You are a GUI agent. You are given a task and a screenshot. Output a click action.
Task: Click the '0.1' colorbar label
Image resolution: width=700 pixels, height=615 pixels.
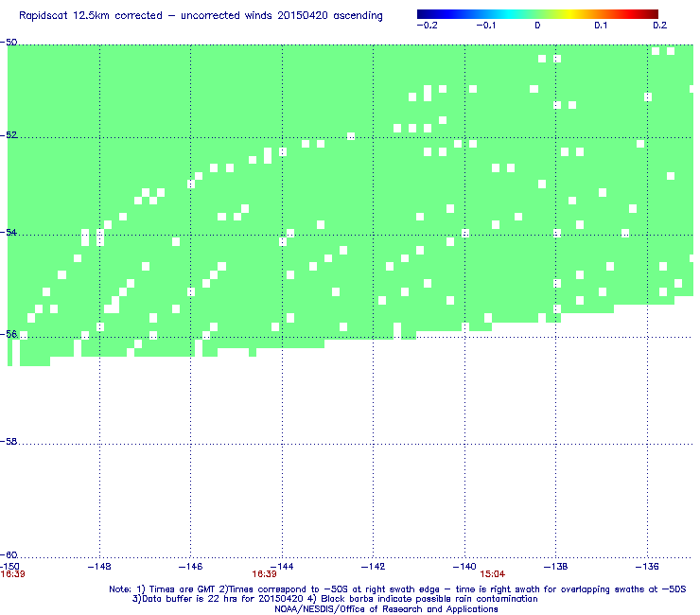[601, 26]
